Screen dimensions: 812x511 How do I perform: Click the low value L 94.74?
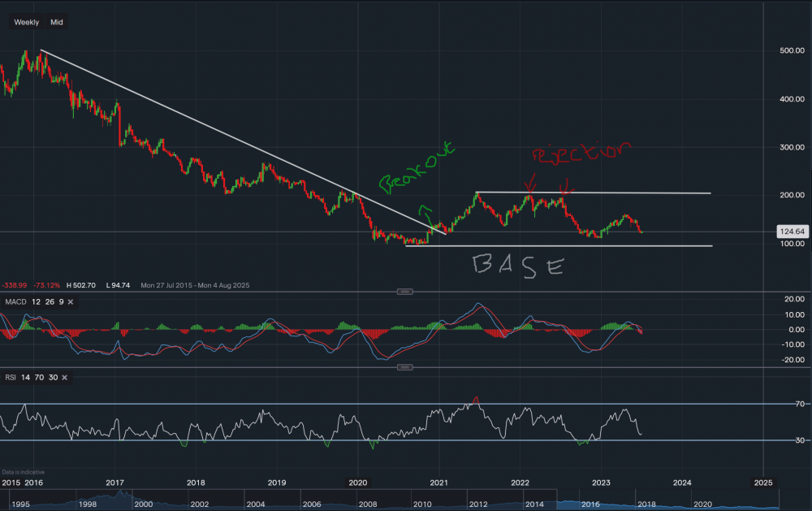(x=118, y=285)
